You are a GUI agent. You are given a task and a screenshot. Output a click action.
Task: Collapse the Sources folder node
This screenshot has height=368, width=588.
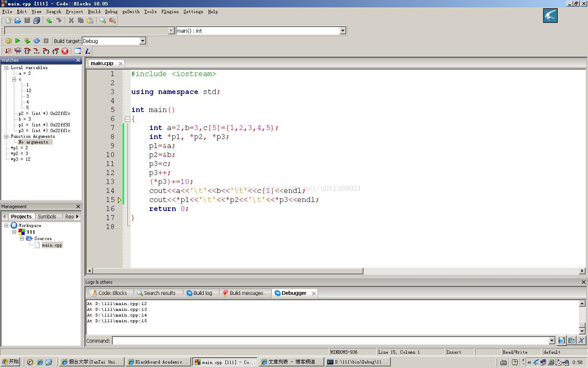coord(22,238)
